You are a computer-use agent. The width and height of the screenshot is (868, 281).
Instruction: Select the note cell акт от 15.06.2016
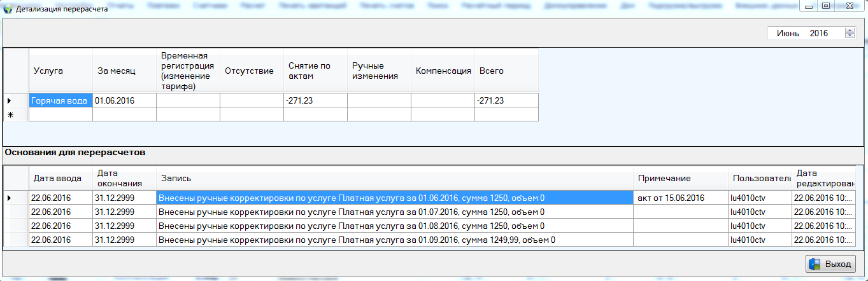point(681,198)
